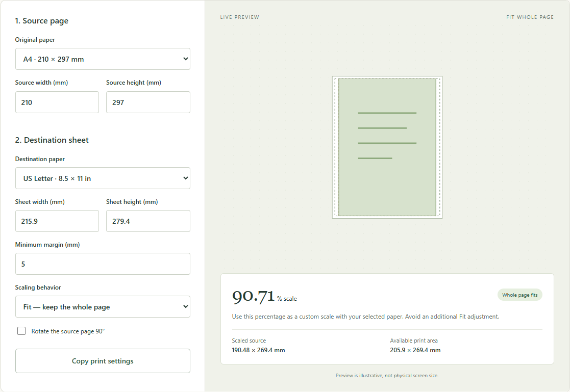Click the Sheet height input field
570x392 pixels.
(x=148, y=221)
